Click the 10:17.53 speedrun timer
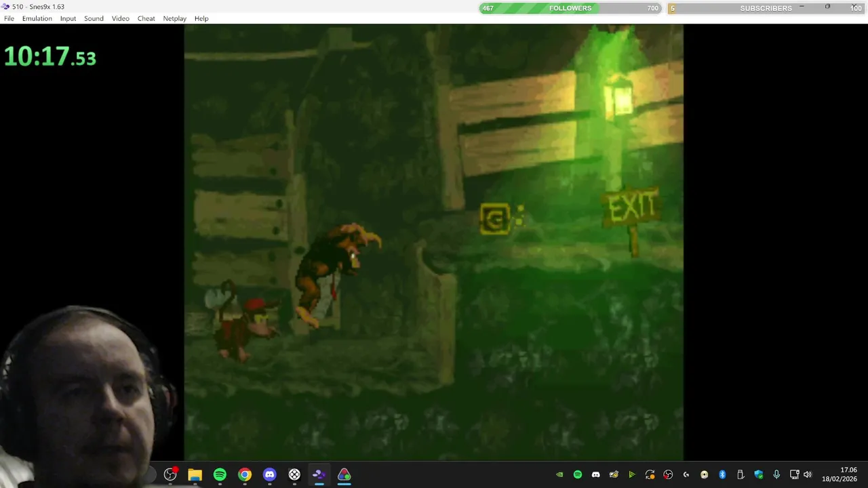The width and height of the screenshot is (868, 488). [50, 57]
